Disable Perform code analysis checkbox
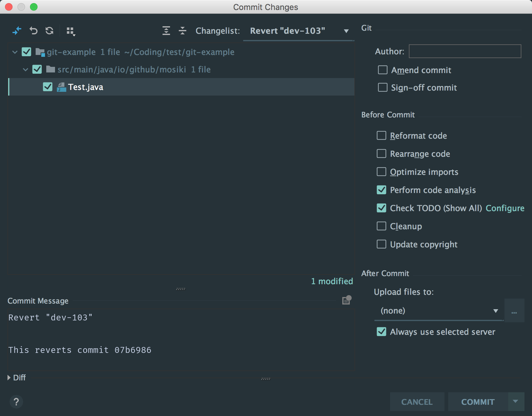The height and width of the screenshot is (416, 532). click(381, 190)
